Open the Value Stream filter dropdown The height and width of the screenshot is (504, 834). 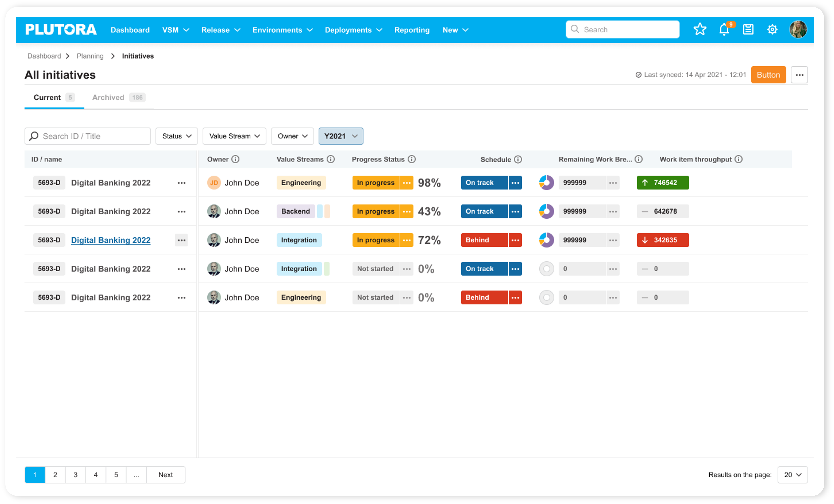pos(234,136)
